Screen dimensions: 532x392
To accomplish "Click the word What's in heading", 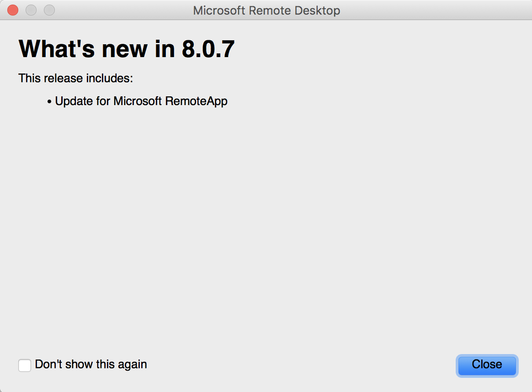I will pos(57,49).
